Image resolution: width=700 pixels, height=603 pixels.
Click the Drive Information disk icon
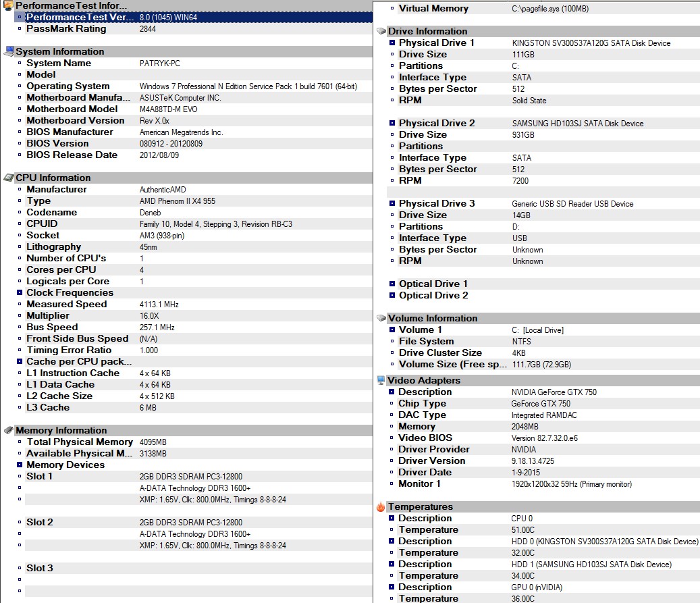click(381, 31)
